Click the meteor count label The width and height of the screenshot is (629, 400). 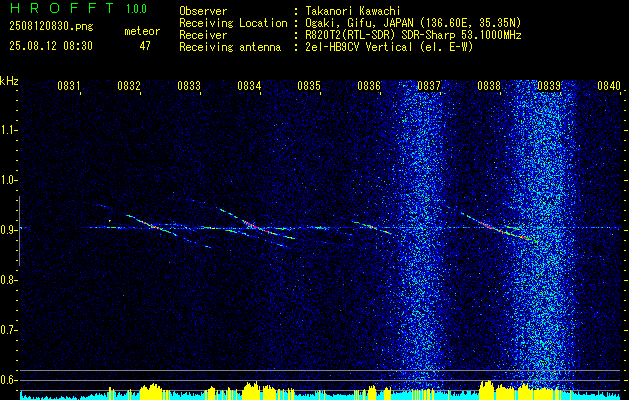tap(142, 31)
